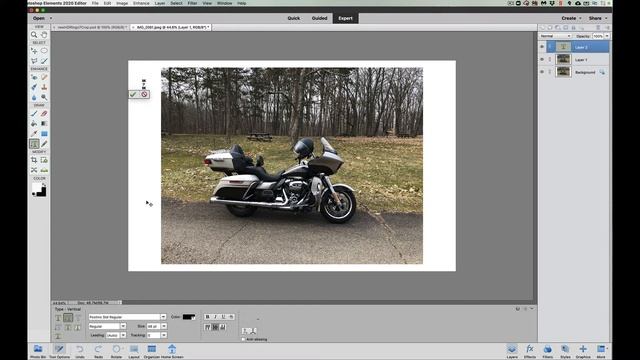Select the Sponge tool
This screenshot has width=640, height=360.
pos(44,97)
